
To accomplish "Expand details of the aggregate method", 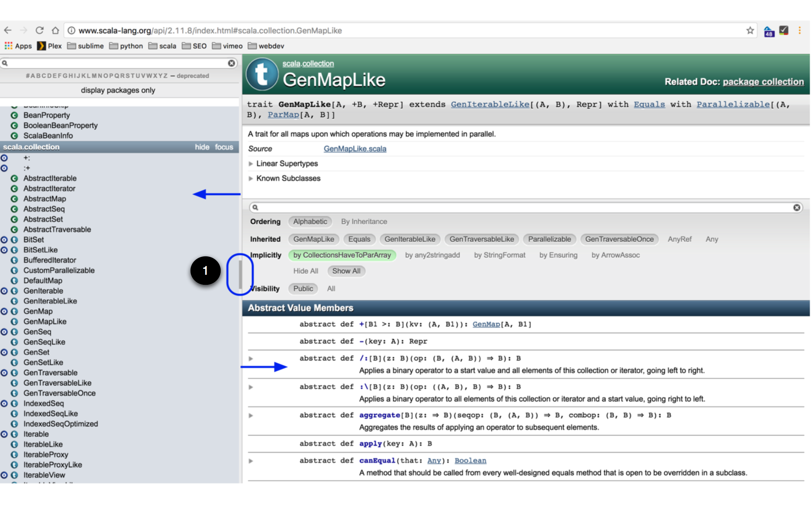I will [251, 415].
